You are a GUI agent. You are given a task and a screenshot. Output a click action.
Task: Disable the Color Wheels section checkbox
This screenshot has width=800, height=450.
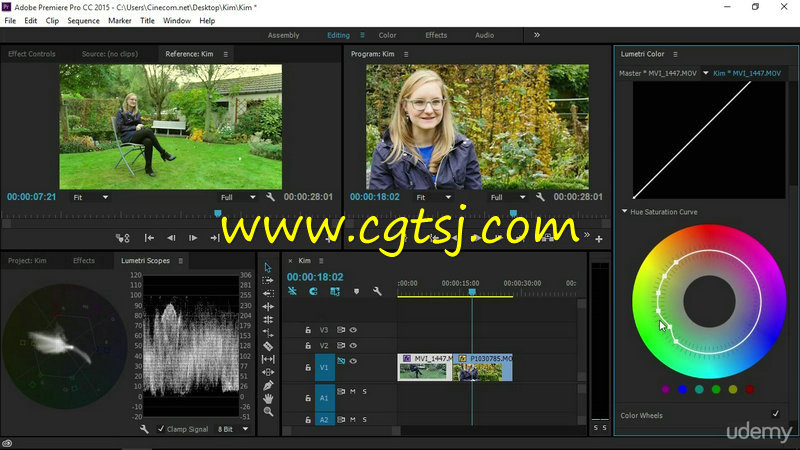click(x=776, y=414)
